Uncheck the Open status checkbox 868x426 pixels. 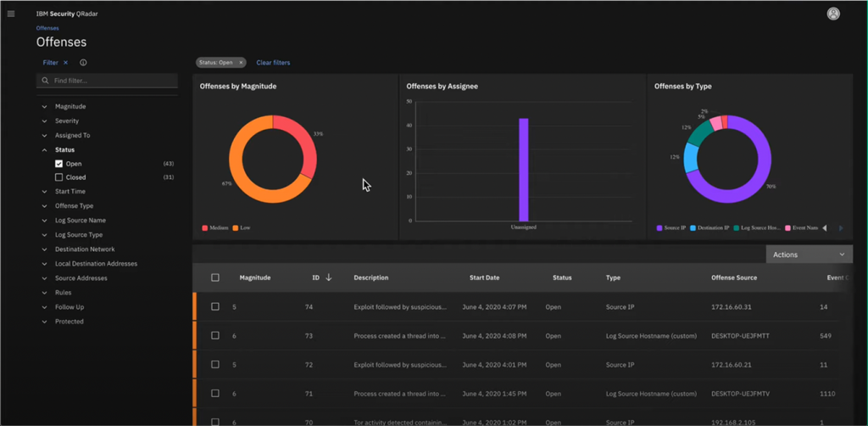[58, 164]
